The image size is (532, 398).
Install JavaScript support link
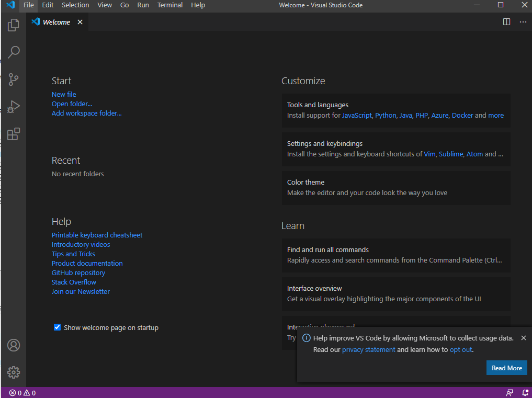357,116
